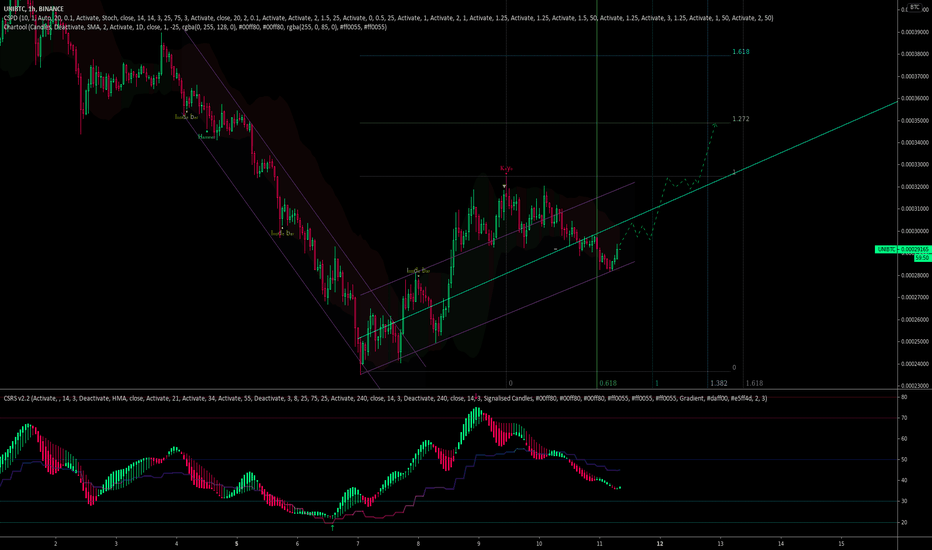The height and width of the screenshot is (550, 932).
Task: Select the CSRS v2.2 indicator legend
Action: [x=385, y=398]
